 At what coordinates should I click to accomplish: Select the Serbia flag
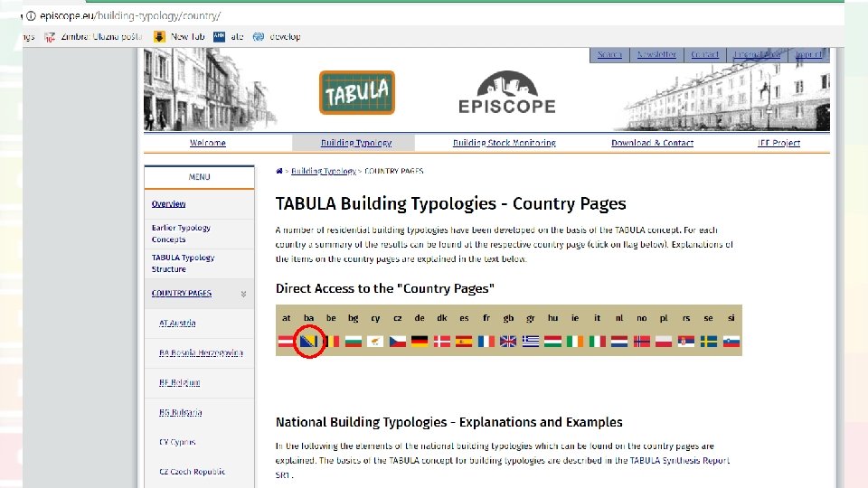tap(686, 342)
